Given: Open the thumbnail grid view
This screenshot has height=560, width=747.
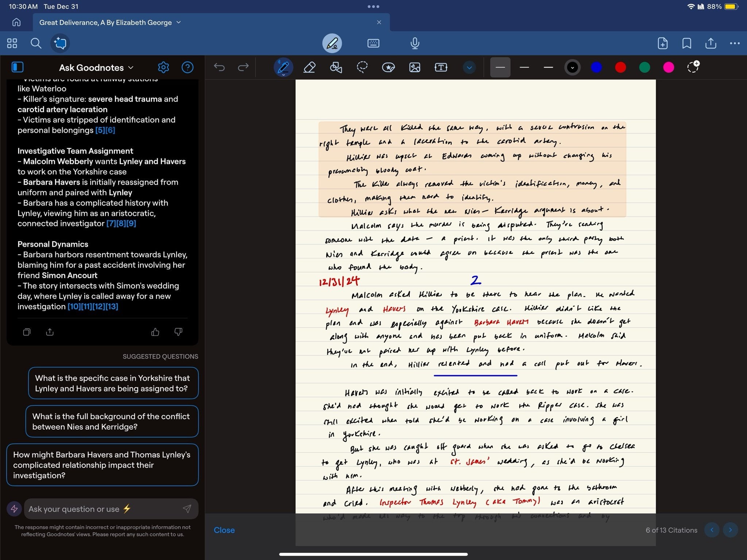Looking at the screenshot, I should click(x=12, y=43).
